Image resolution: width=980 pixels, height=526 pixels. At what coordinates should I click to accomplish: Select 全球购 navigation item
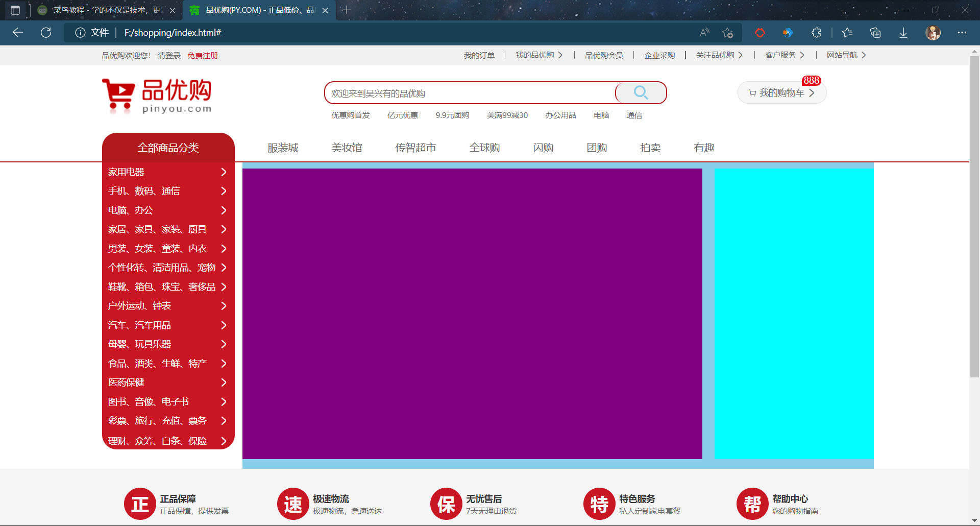pos(484,148)
